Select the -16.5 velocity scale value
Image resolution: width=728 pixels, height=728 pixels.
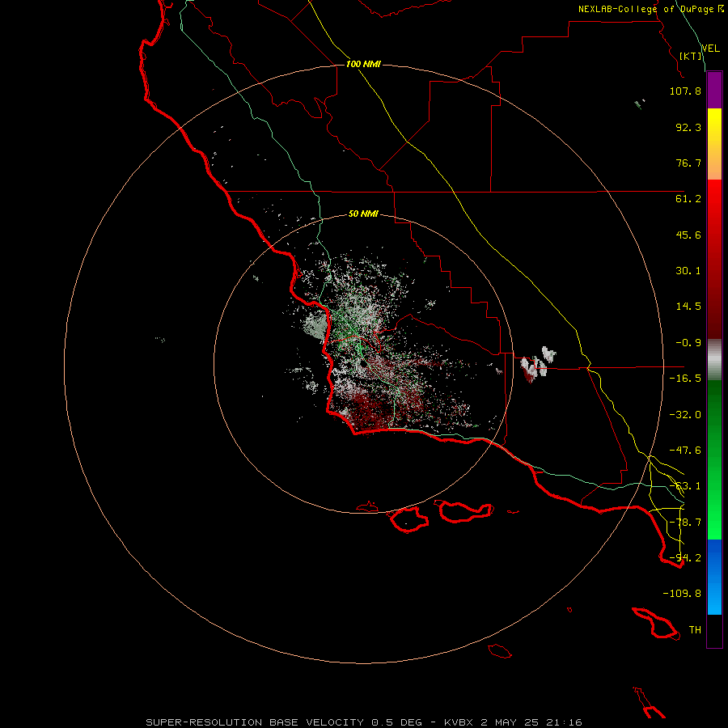685,379
